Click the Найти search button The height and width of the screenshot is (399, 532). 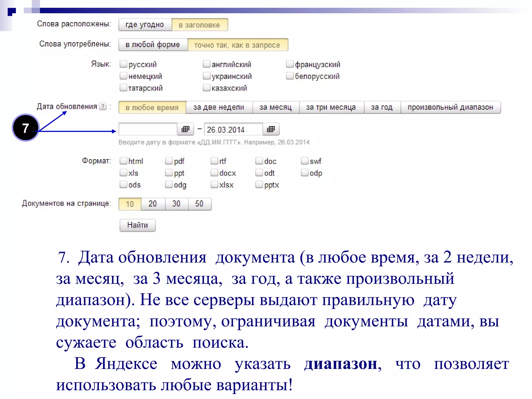click(138, 225)
